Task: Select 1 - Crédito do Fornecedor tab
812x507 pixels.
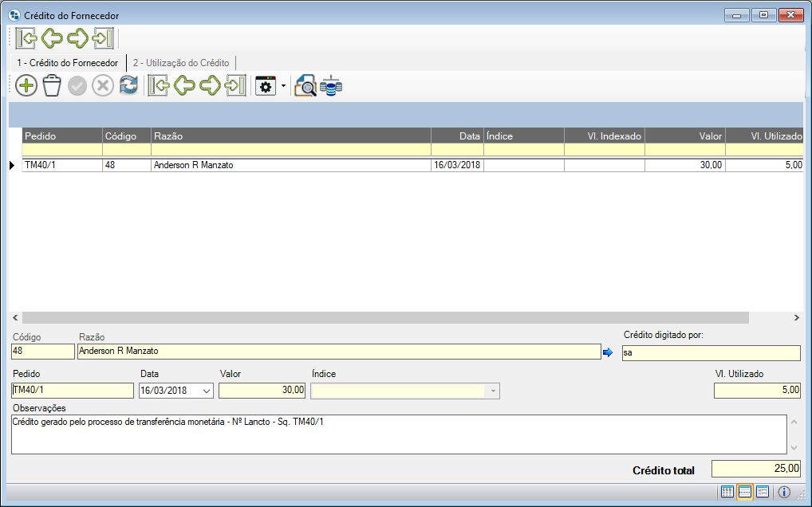Action: (68, 62)
